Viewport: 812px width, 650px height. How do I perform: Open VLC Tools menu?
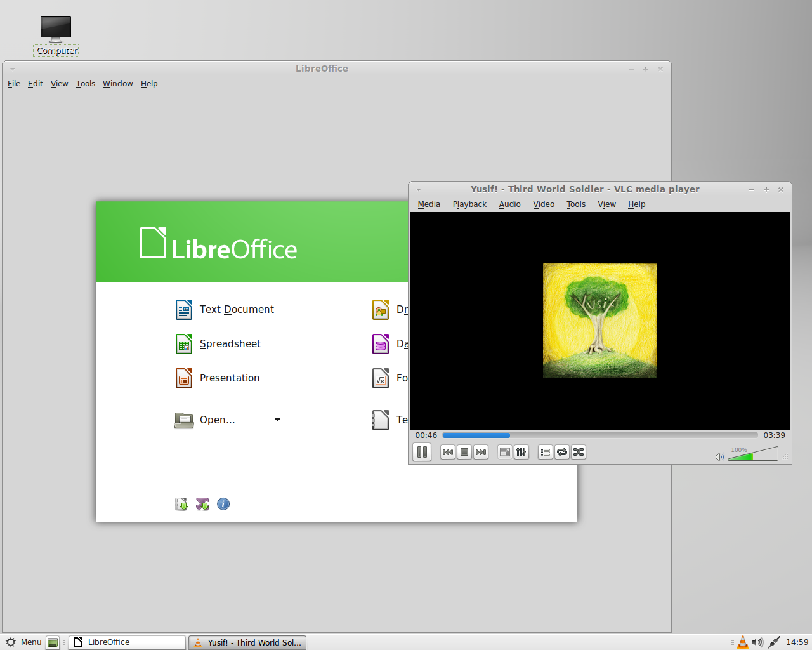point(576,204)
